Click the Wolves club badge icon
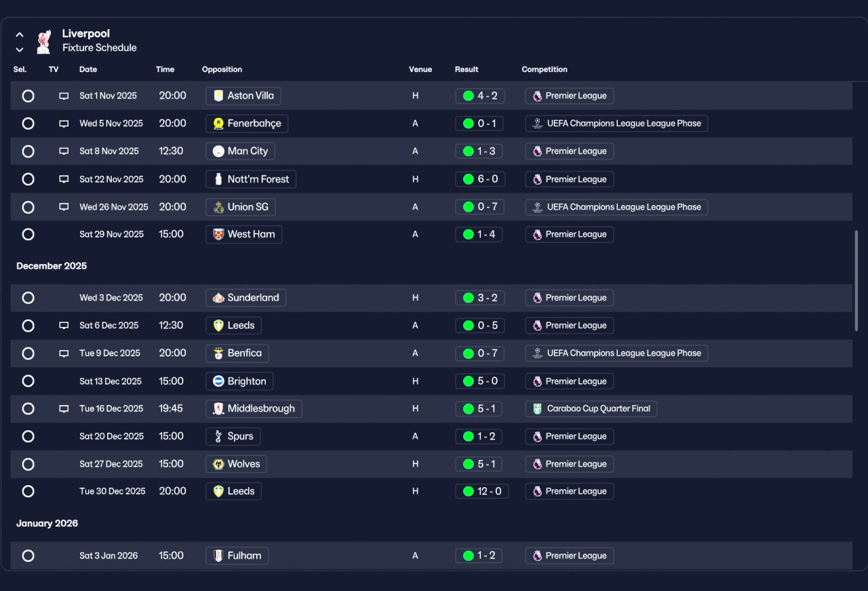 218,464
